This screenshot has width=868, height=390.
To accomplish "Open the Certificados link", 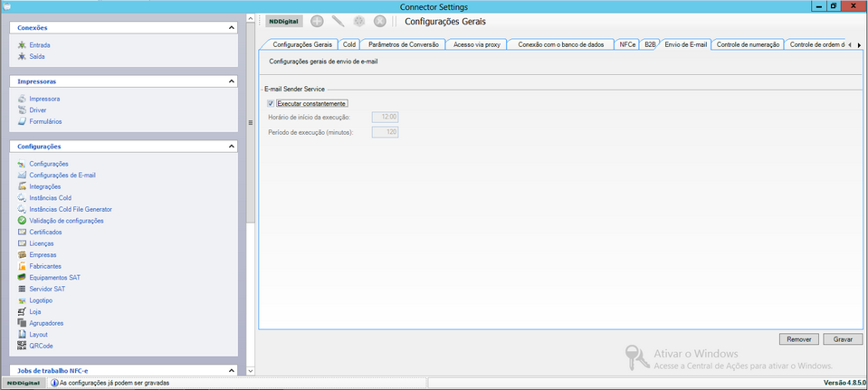I will click(x=45, y=232).
